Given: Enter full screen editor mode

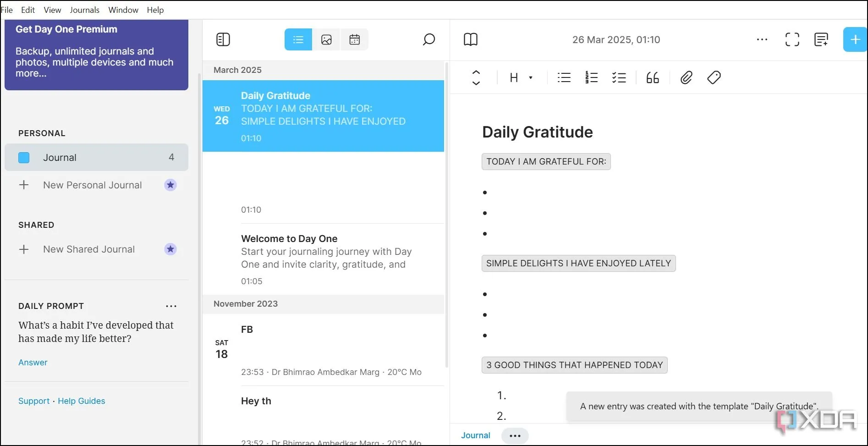Looking at the screenshot, I should click(x=792, y=39).
